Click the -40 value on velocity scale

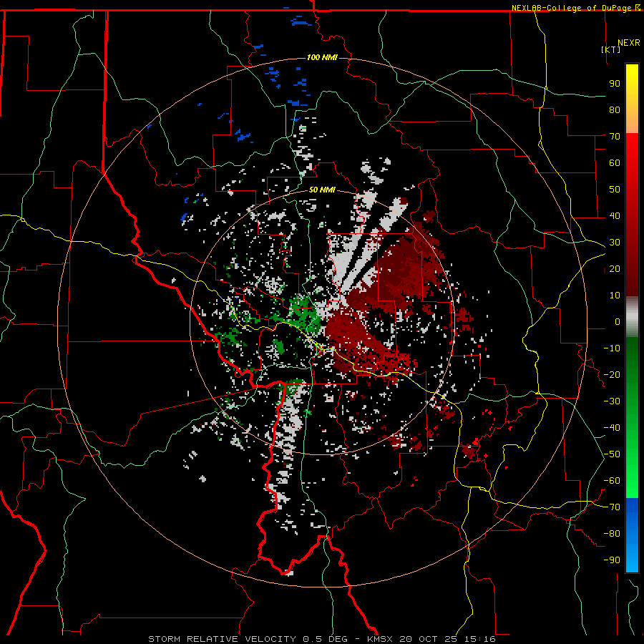(x=612, y=428)
